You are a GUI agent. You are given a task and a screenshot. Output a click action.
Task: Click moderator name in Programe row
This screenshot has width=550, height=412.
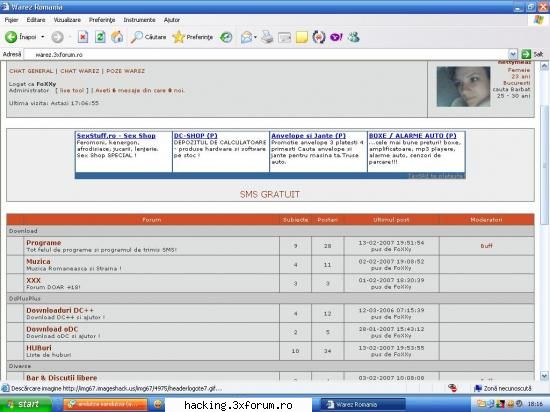[487, 246]
